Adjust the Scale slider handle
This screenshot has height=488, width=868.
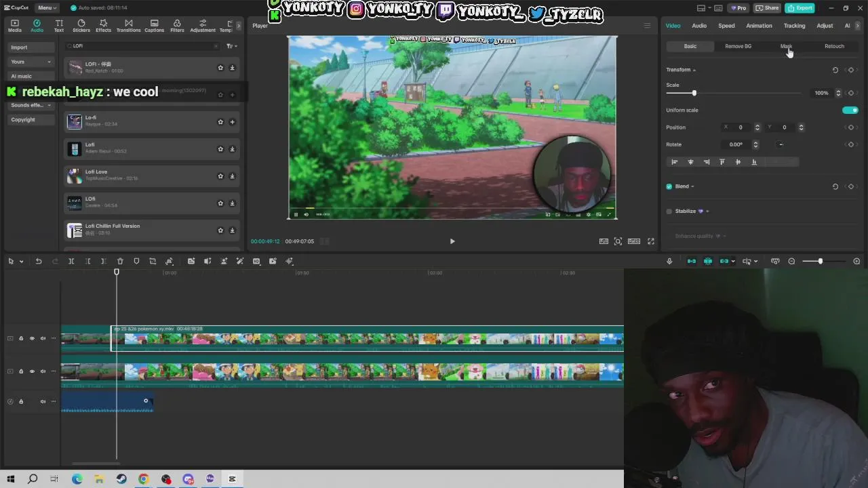(694, 93)
